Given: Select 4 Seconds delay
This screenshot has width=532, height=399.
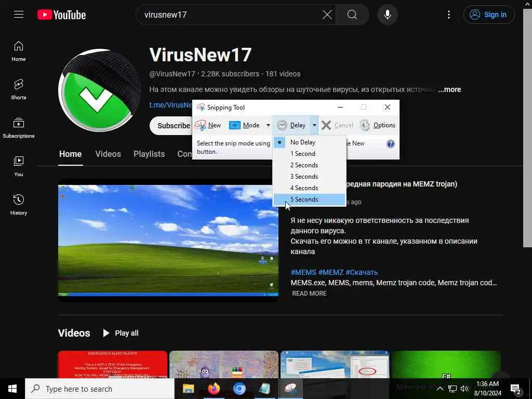Looking at the screenshot, I should click(309, 188).
